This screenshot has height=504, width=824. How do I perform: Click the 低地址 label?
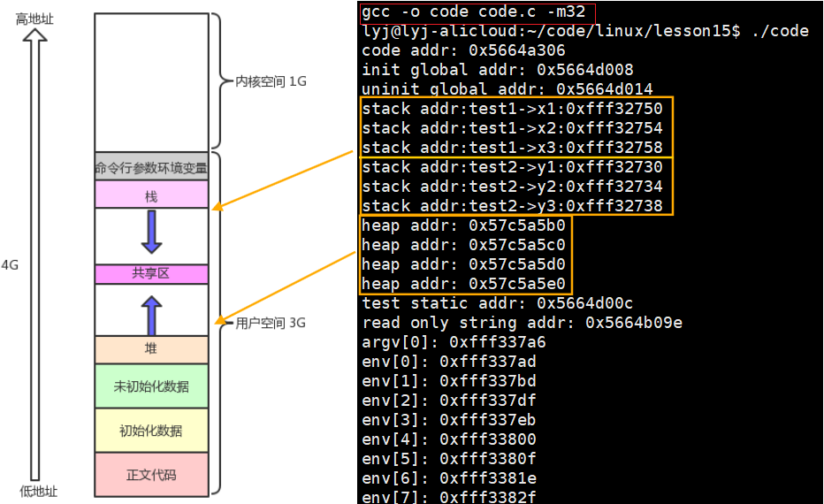(x=38, y=492)
